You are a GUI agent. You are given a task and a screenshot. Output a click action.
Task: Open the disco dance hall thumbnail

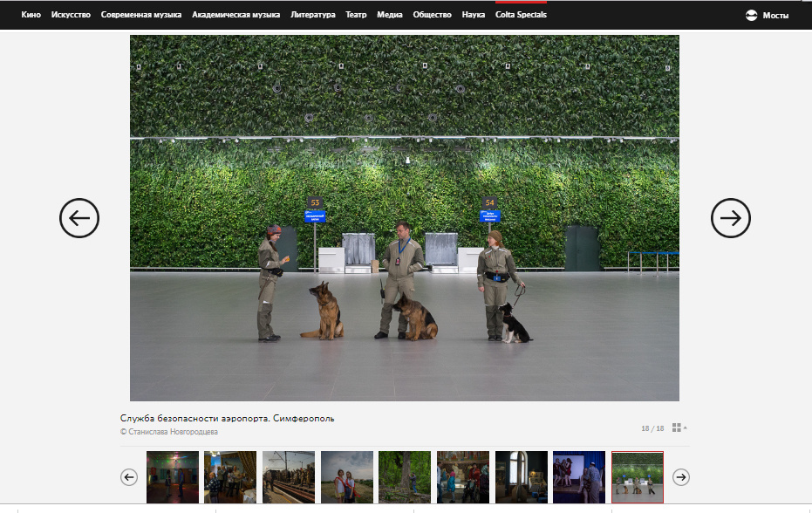pos(172,477)
